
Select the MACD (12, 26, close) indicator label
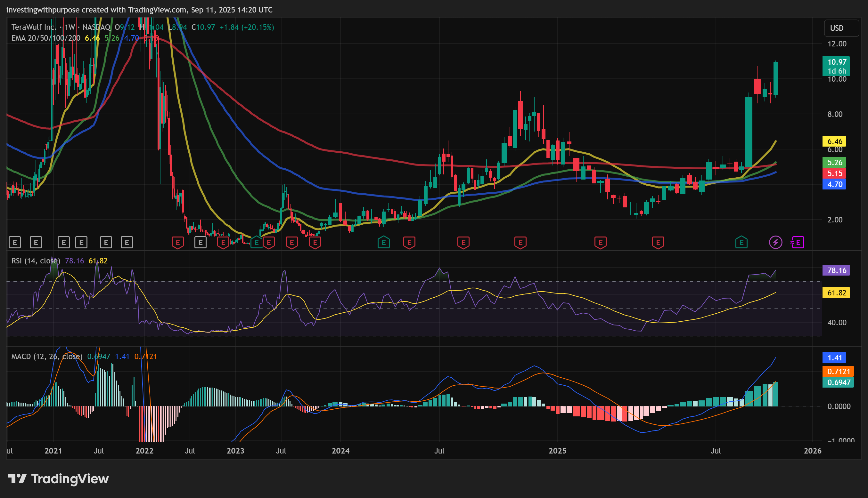pos(47,357)
